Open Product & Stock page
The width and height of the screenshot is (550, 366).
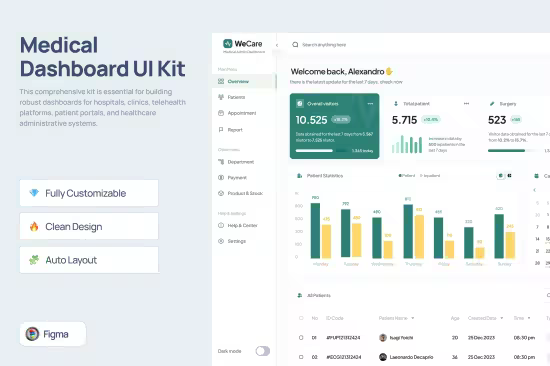click(x=244, y=193)
